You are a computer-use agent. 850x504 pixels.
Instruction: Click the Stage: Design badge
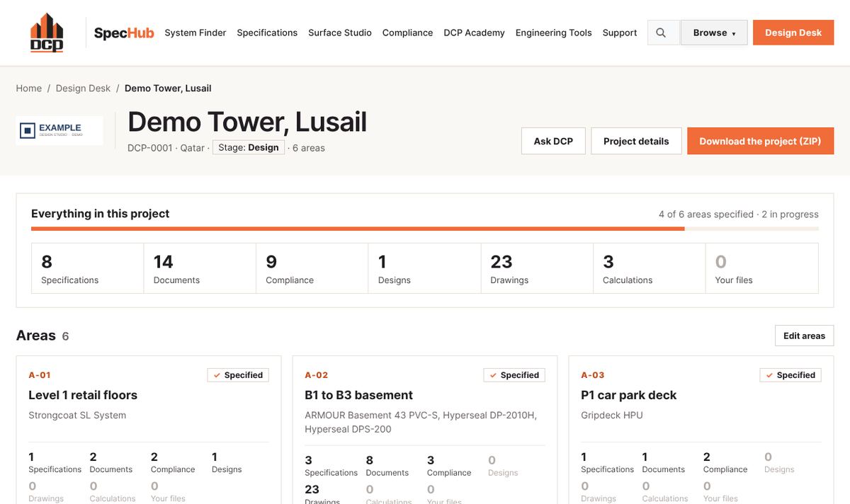coord(249,147)
